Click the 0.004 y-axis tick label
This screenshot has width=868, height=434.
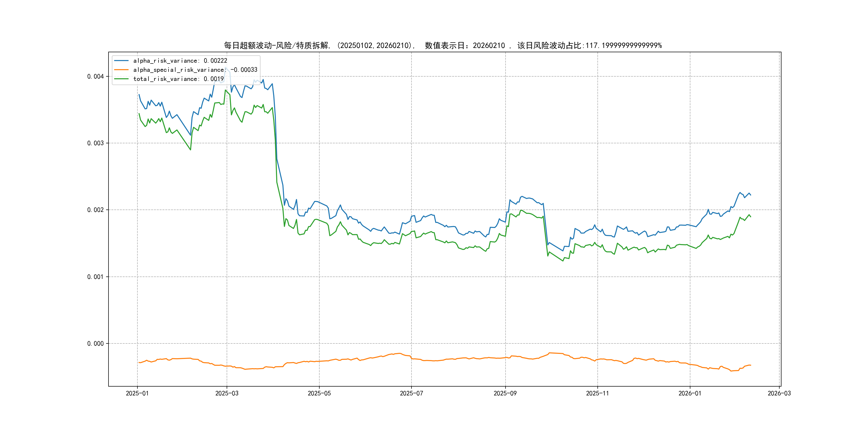click(95, 77)
